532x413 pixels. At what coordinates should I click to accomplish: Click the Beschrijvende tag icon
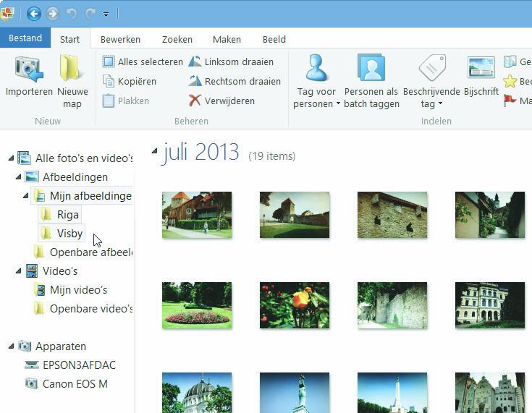(432, 67)
